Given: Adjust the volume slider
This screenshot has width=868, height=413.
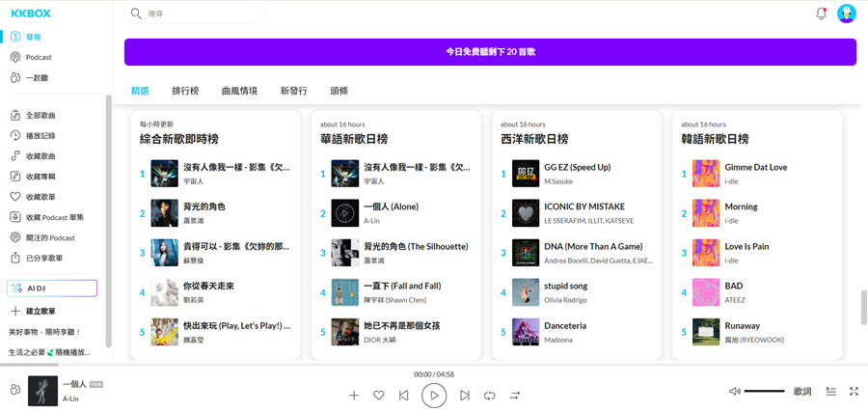Looking at the screenshot, I should click(765, 392).
